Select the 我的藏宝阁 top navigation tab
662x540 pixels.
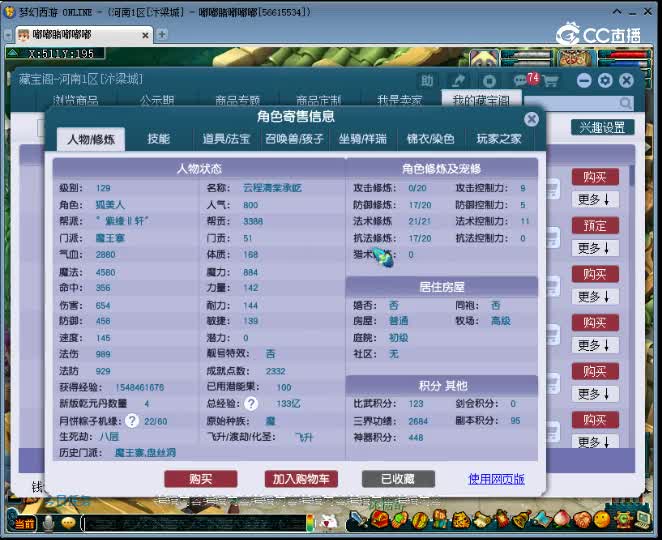click(x=481, y=100)
